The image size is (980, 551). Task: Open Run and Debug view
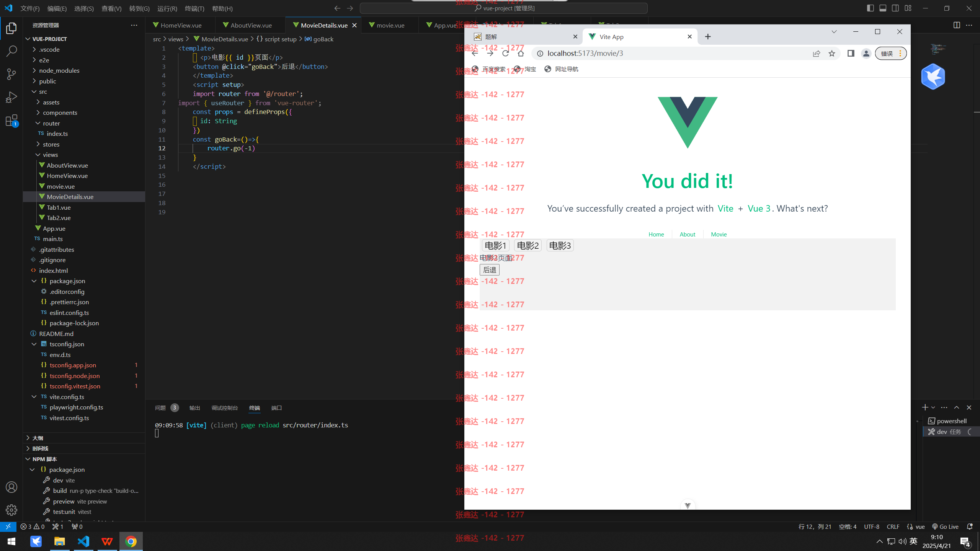point(11,97)
